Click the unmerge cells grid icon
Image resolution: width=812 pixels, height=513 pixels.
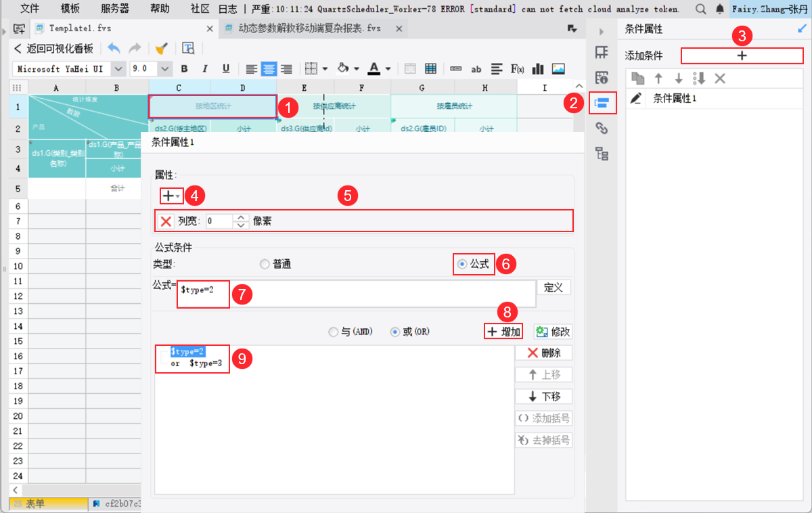(x=430, y=69)
